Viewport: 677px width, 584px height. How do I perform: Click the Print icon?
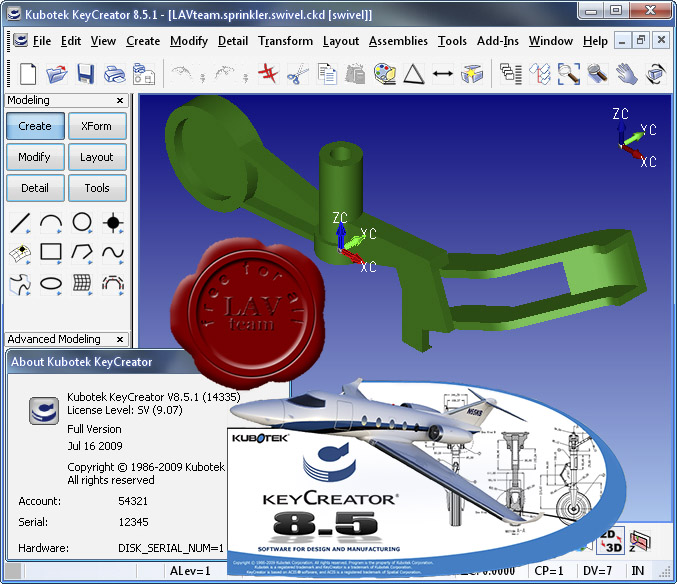115,74
